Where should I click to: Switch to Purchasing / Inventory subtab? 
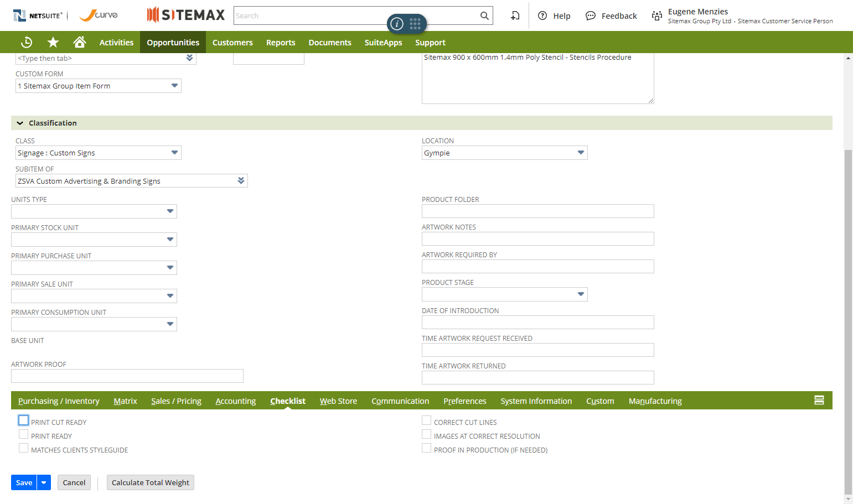(x=59, y=401)
